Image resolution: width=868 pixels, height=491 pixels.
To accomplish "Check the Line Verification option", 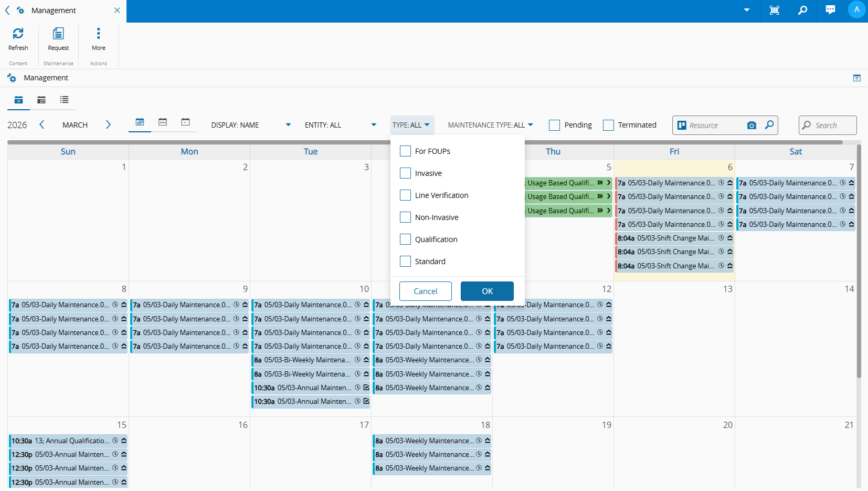I will click(405, 195).
